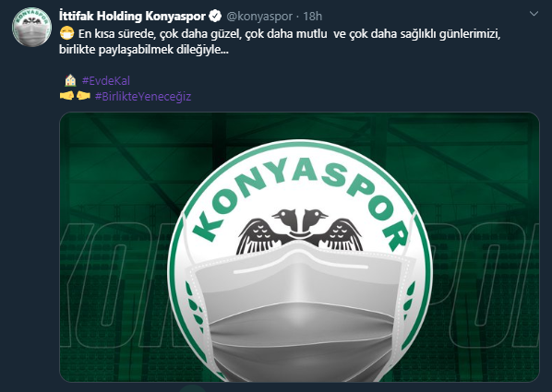The height and width of the screenshot is (392, 552).
Task: Open İttifak Holding Konyaspor display name
Action: tap(132, 16)
